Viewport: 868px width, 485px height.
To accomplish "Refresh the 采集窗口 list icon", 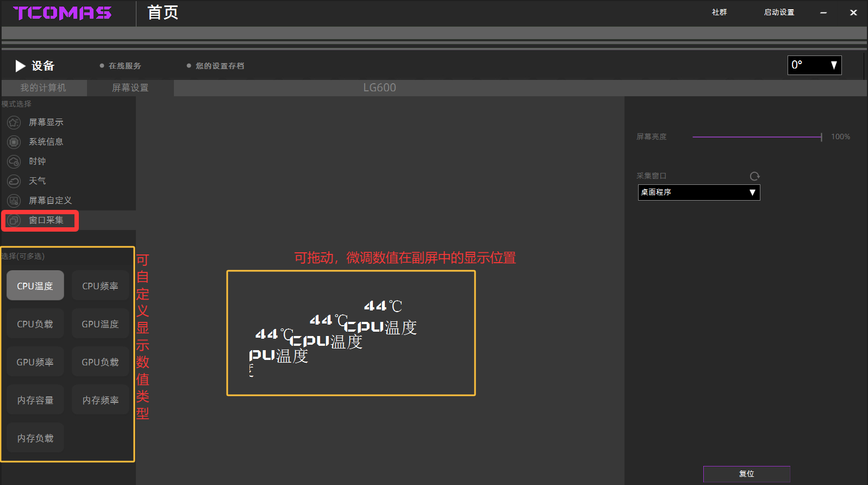I will pyautogui.click(x=754, y=176).
